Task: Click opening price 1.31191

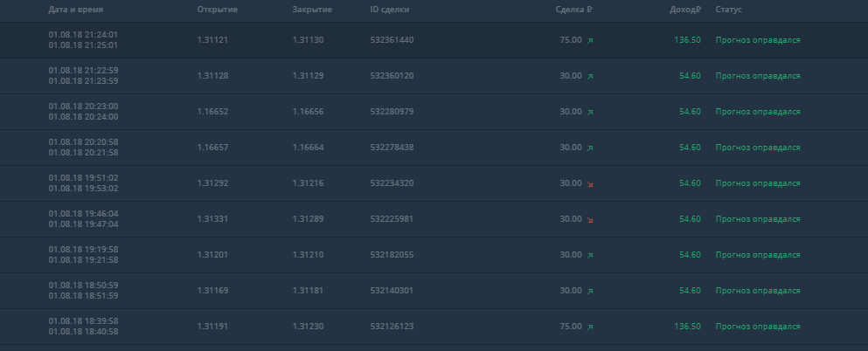Action: point(212,327)
